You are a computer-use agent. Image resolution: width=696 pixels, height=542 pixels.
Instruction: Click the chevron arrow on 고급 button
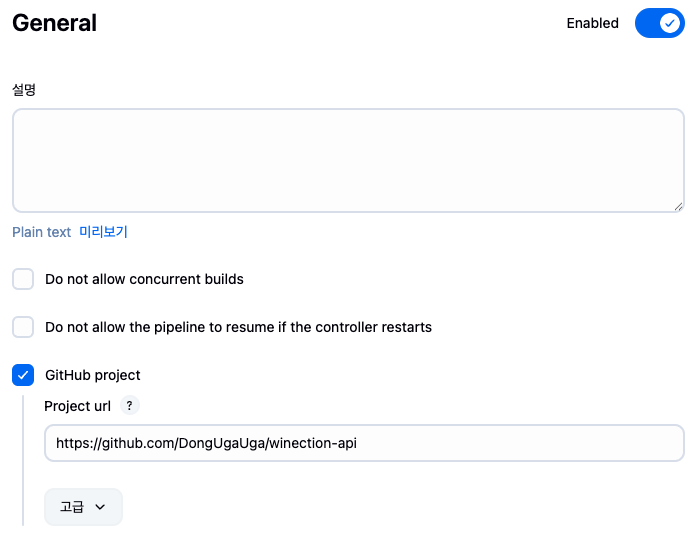pos(100,507)
